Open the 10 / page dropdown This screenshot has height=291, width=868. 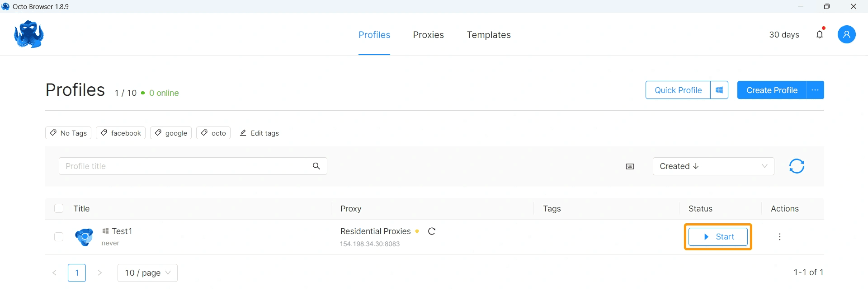tap(147, 273)
